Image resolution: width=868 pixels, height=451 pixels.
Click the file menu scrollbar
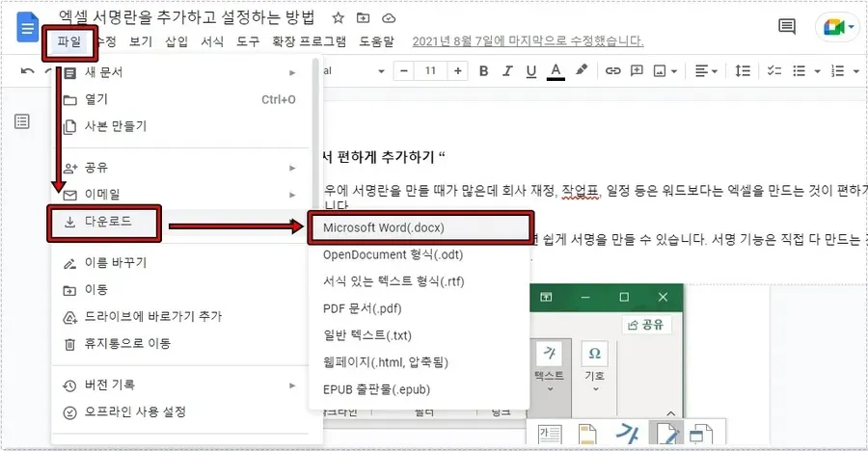[x=316, y=133]
